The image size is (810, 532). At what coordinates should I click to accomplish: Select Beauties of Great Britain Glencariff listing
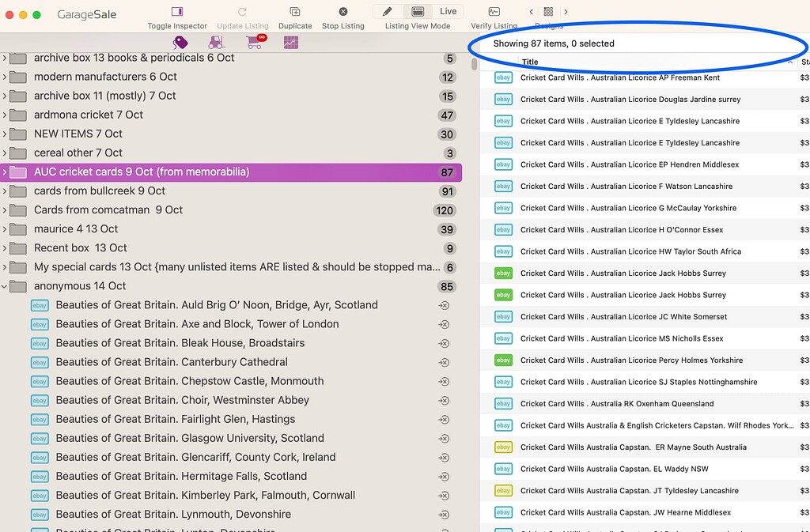point(231,457)
